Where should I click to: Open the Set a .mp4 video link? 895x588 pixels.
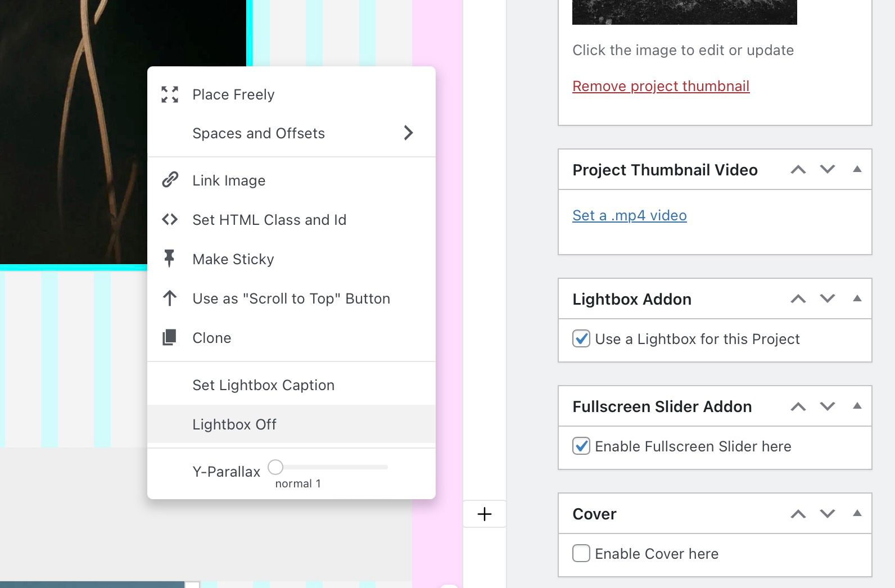click(x=629, y=215)
